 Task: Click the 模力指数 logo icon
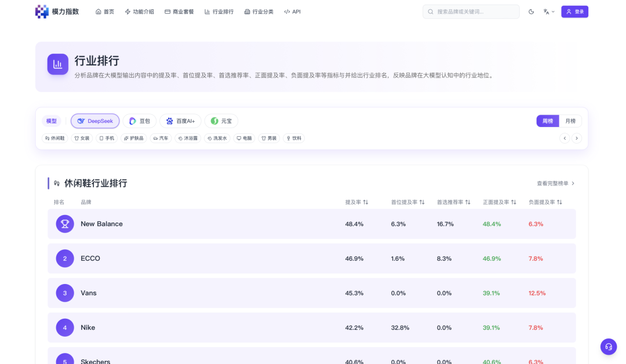coord(42,12)
